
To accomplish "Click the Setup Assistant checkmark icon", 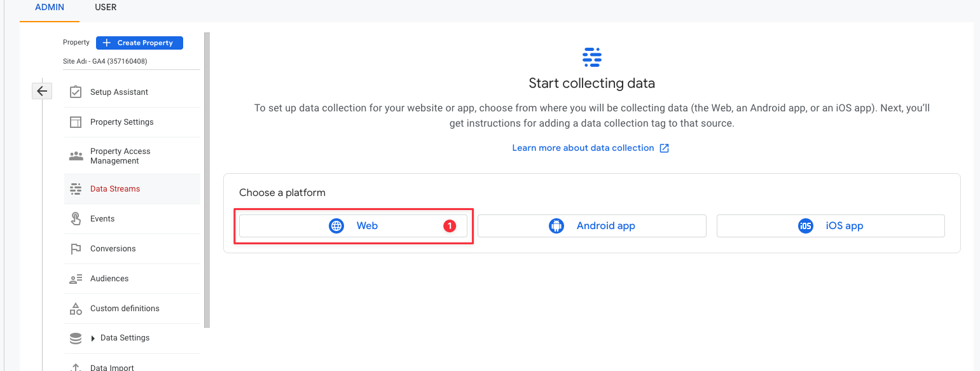I will click(x=76, y=92).
